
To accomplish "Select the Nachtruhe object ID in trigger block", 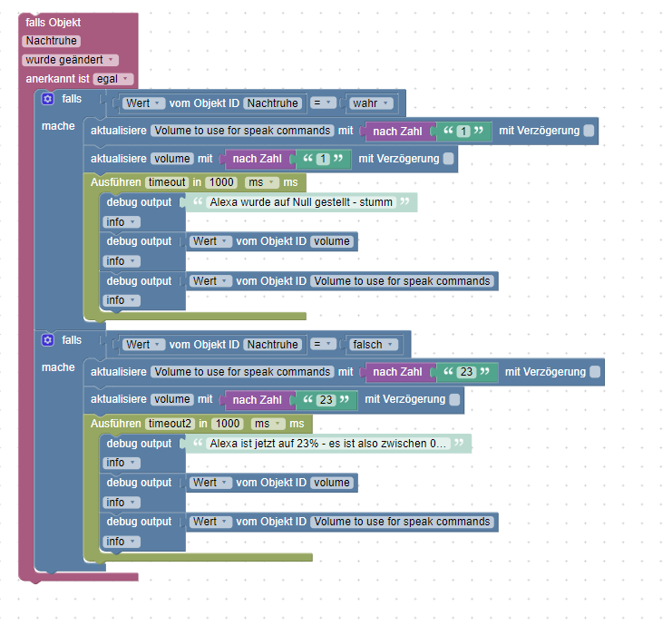I will [x=52, y=41].
